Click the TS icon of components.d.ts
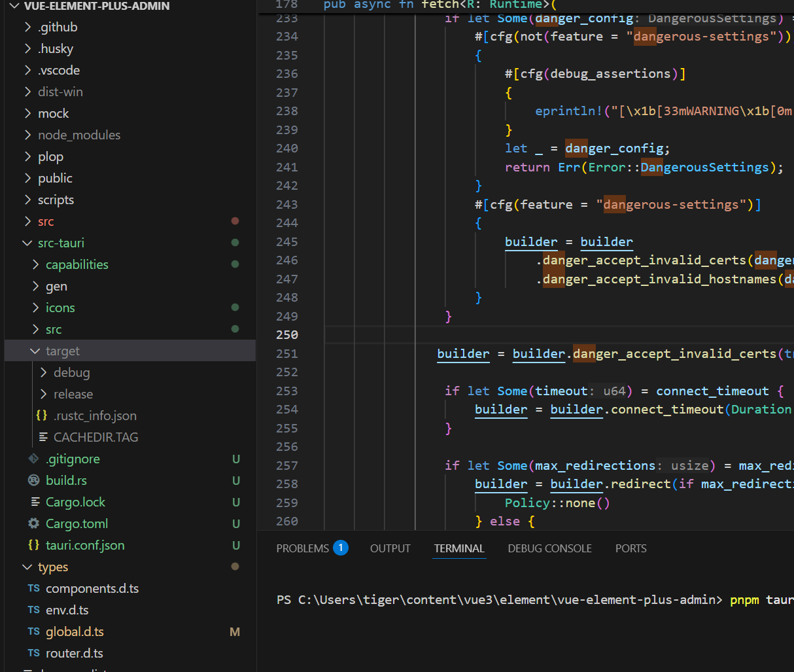794x672 pixels. [x=34, y=588]
